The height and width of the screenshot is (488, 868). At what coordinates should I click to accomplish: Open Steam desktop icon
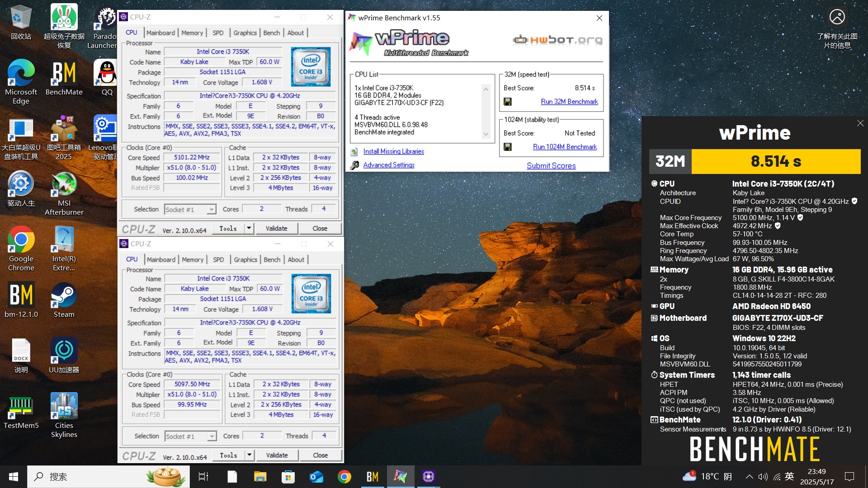pyautogui.click(x=64, y=300)
